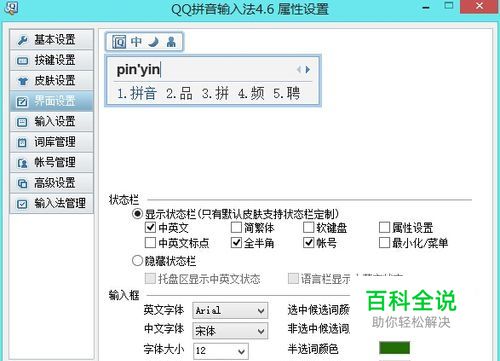
Task: Maximize the 属性设置 window
Action: point(449,6)
